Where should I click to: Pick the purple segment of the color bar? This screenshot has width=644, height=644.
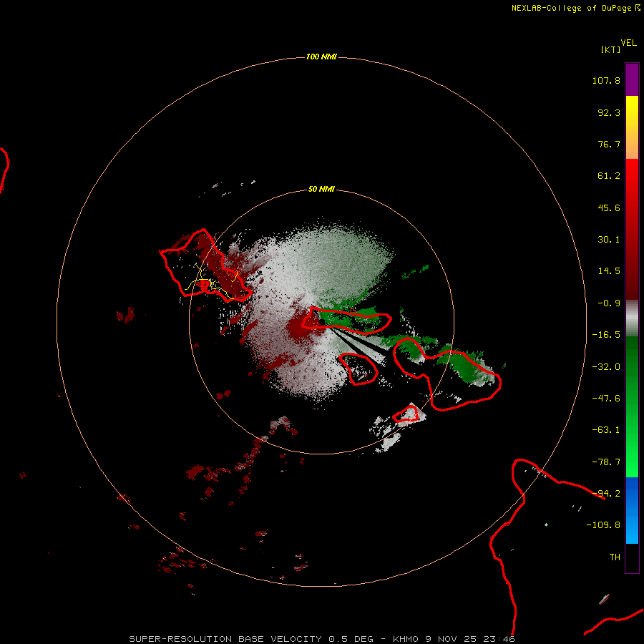[x=632, y=79]
